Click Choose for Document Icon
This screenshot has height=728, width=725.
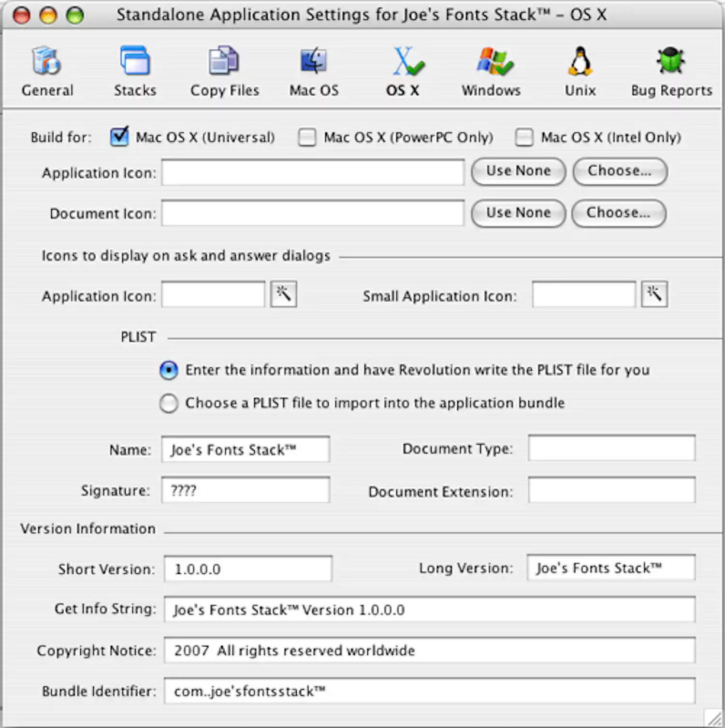pos(619,213)
